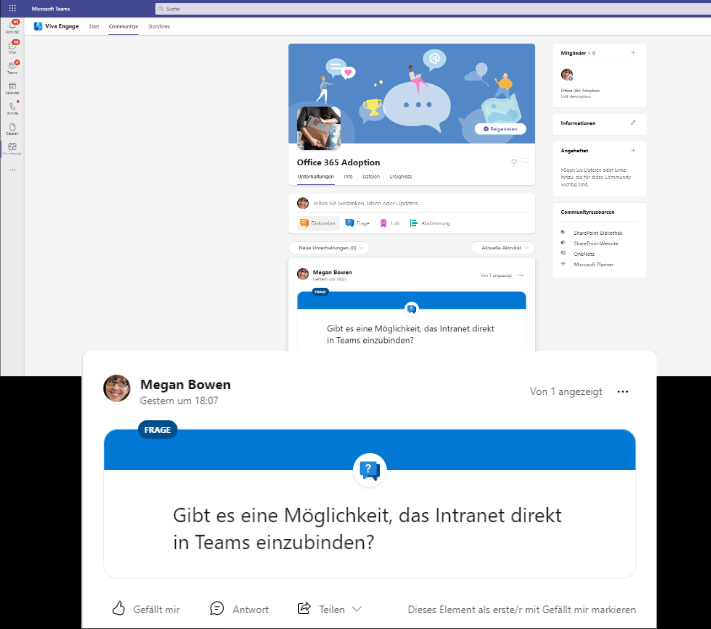This screenshot has width=711, height=629.
Task: Open the Dateien tab of the community
Action: point(371,176)
